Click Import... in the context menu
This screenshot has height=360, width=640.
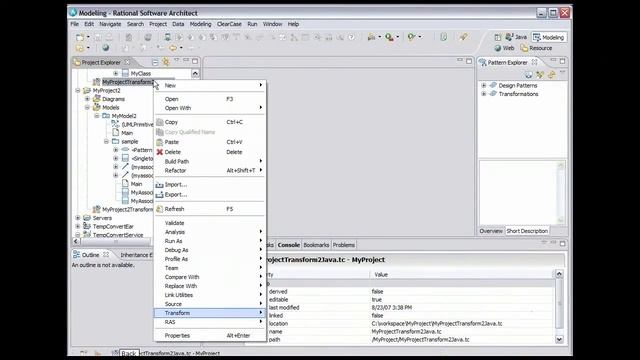[210, 184]
